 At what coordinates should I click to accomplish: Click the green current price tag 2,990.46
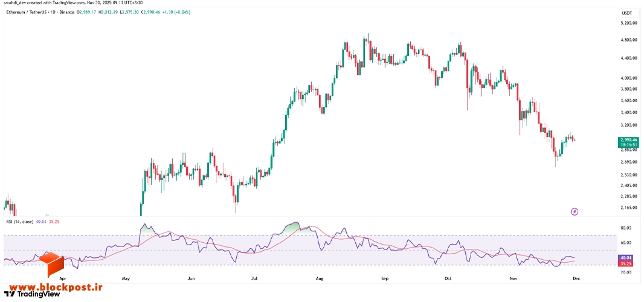tap(628, 140)
